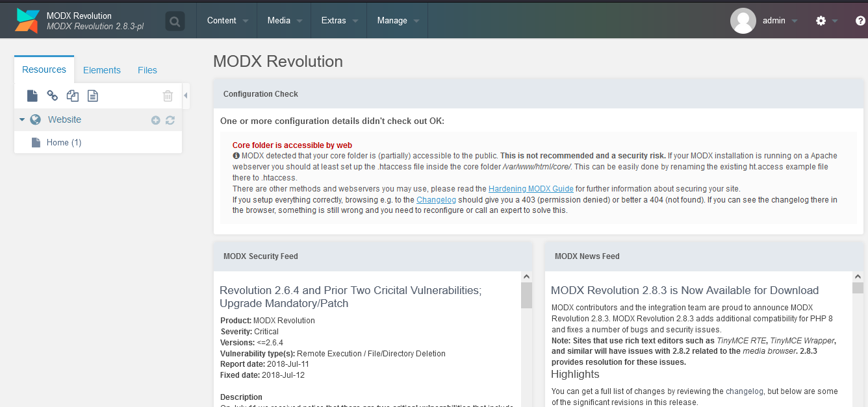Open the settings gear dropdown

[x=826, y=21]
